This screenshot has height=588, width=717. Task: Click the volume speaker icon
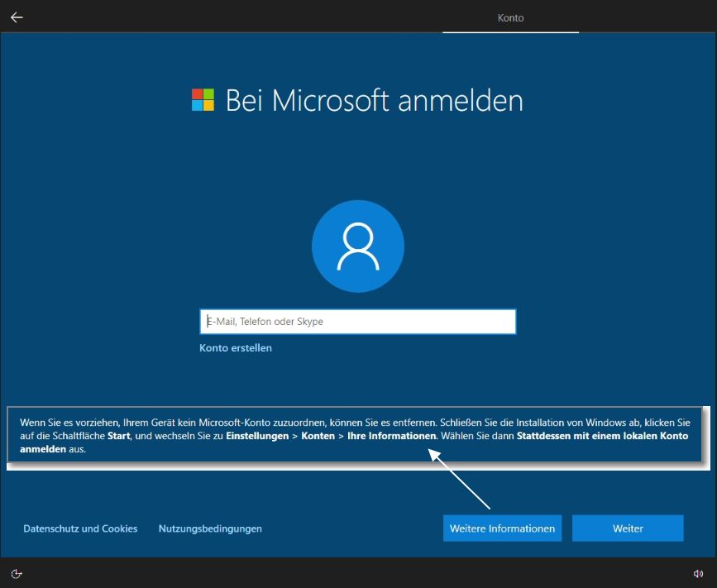click(698, 574)
